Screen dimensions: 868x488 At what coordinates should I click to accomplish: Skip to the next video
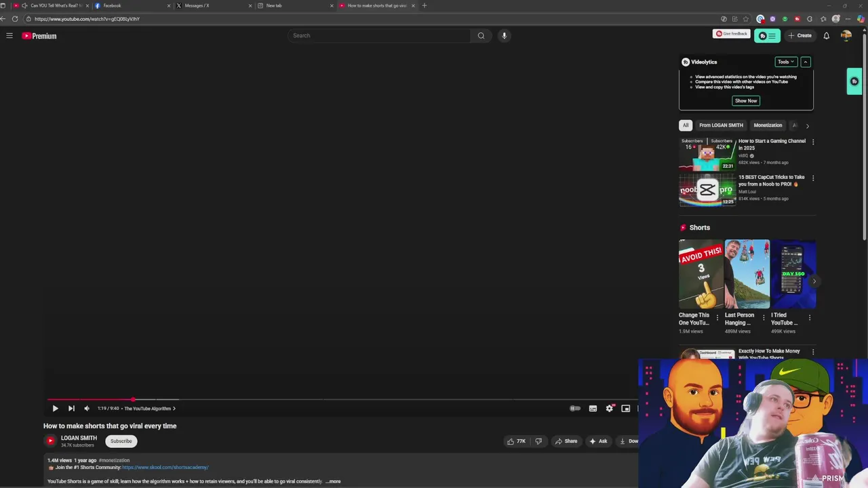[x=71, y=408]
